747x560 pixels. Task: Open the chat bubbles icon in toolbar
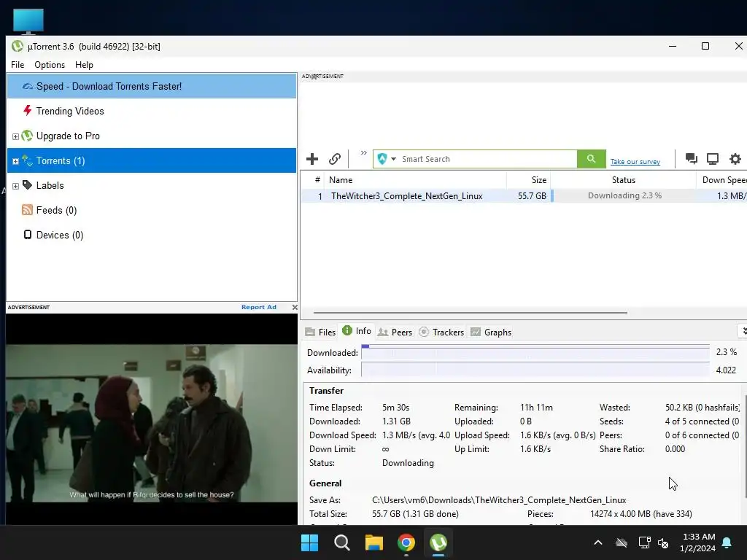[692, 158]
